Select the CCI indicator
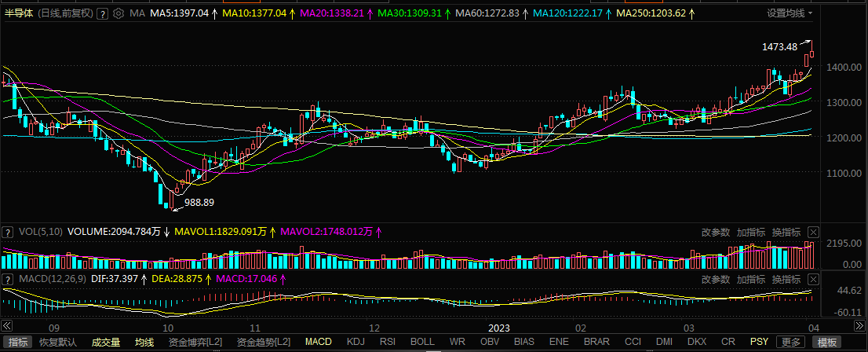This screenshot has height=352, width=868. coord(633,342)
